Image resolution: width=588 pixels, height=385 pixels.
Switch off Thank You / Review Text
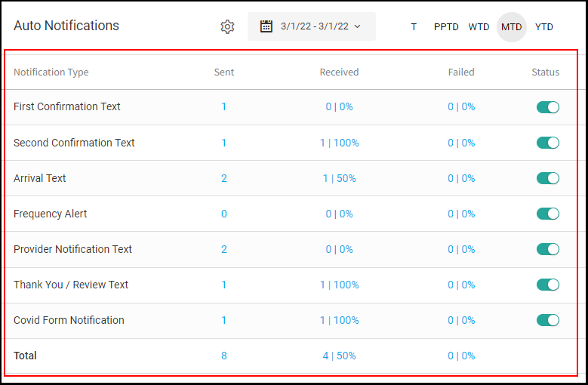[548, 285]
